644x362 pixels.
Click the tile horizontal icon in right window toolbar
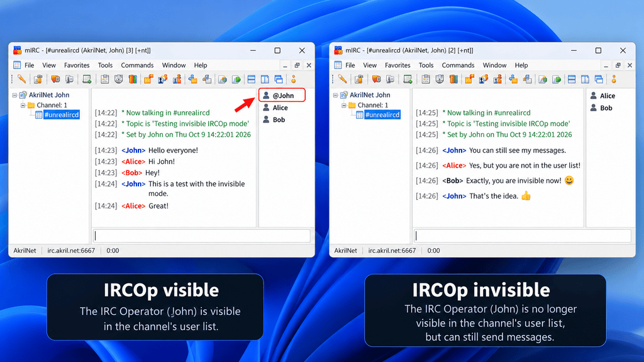tap(572, 79)
